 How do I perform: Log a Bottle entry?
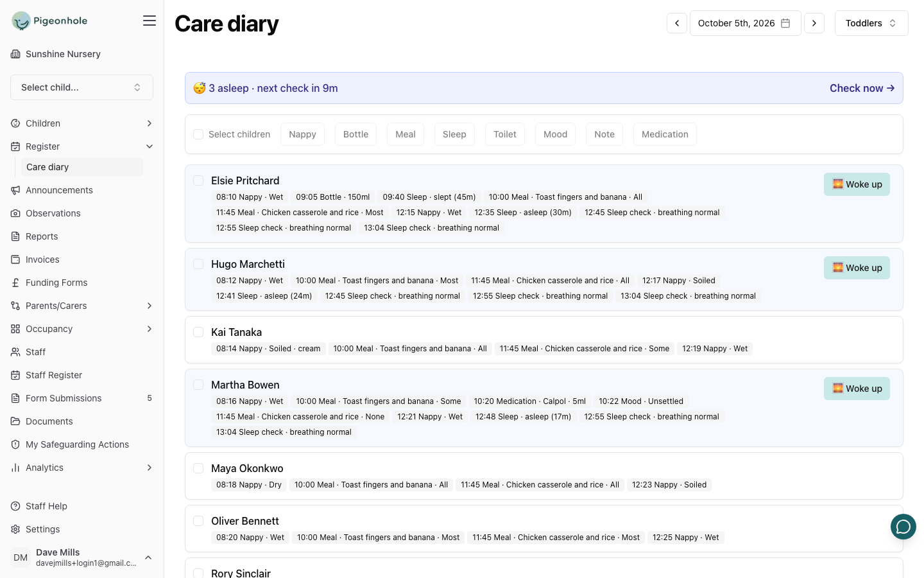[x=355, y=134]
